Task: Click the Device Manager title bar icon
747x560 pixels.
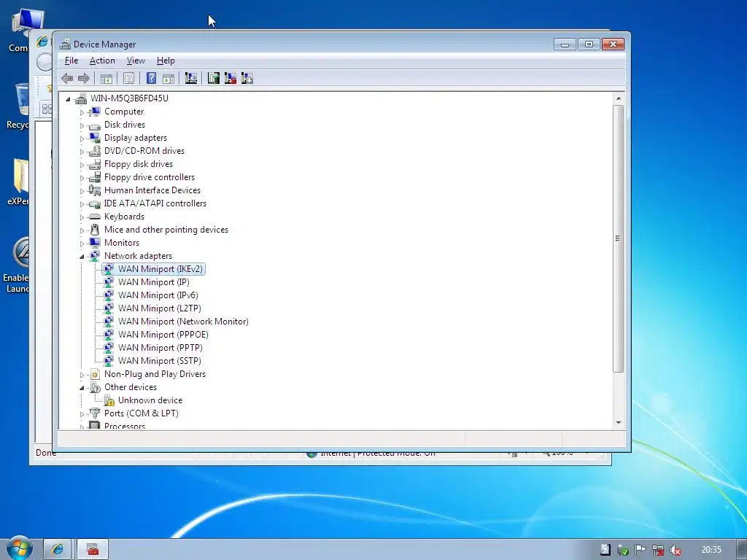Action: pyautogui.click(x=65, y=44)
